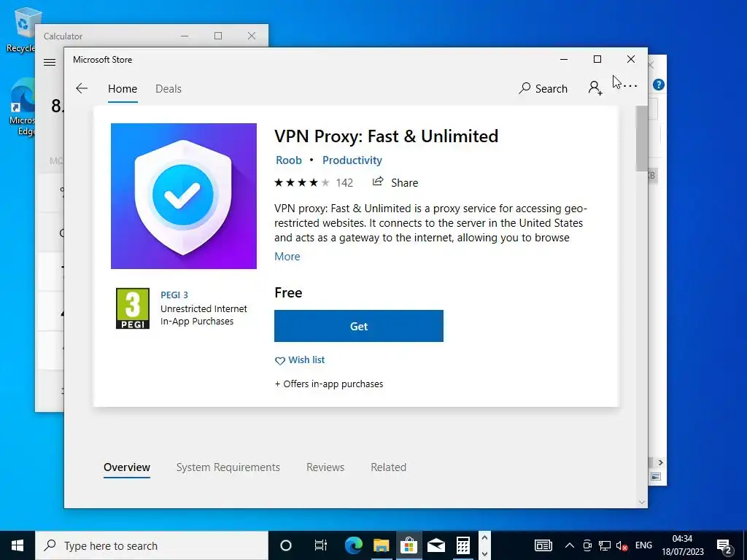Open Calculator hamburger navigation menu
This screenshot has height=560, width=747.
coord(50,63)
